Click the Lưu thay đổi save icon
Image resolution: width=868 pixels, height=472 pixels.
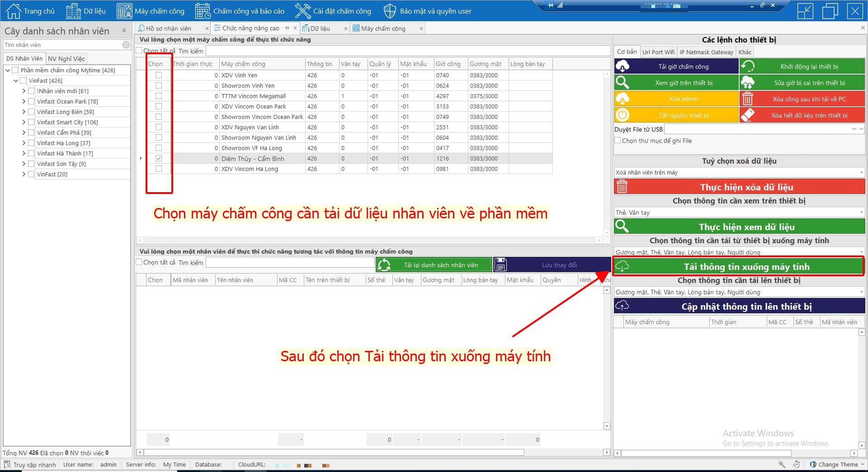(x=500, y=265)
